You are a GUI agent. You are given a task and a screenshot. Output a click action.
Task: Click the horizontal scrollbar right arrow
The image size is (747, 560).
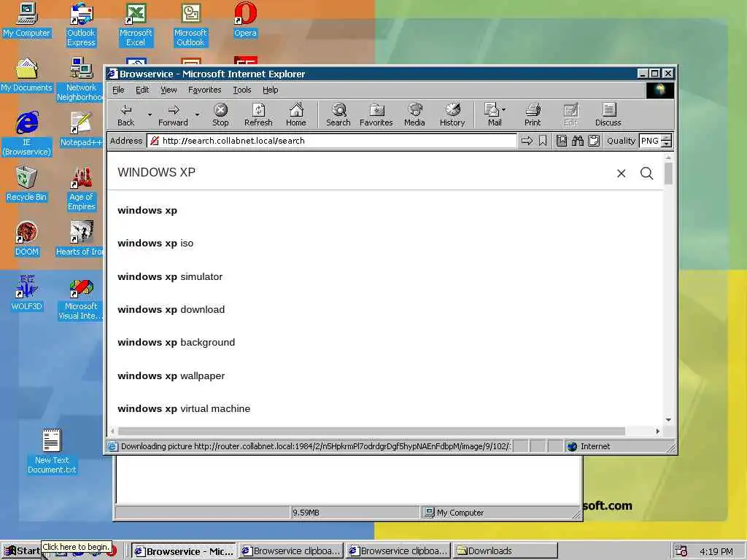(657, 431)
